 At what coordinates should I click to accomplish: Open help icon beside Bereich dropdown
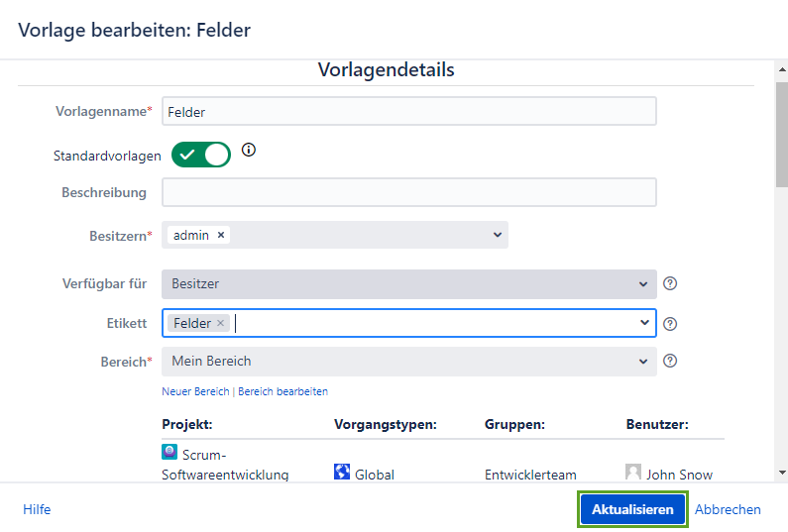tap(670, 361)
